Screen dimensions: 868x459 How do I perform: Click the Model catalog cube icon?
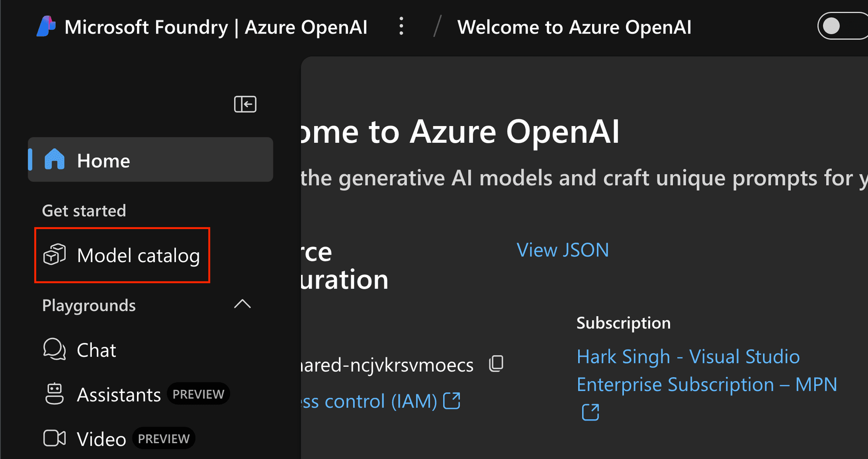tap(54, 255)
